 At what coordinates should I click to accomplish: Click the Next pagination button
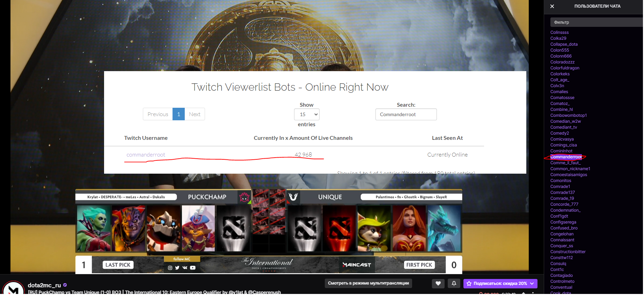(195, 114)
